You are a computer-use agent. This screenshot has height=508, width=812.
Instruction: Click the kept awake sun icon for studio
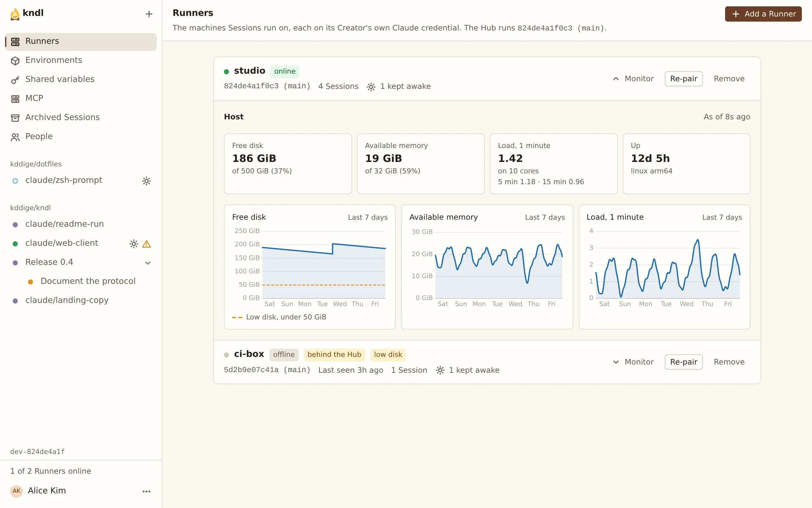coord(371,87)
